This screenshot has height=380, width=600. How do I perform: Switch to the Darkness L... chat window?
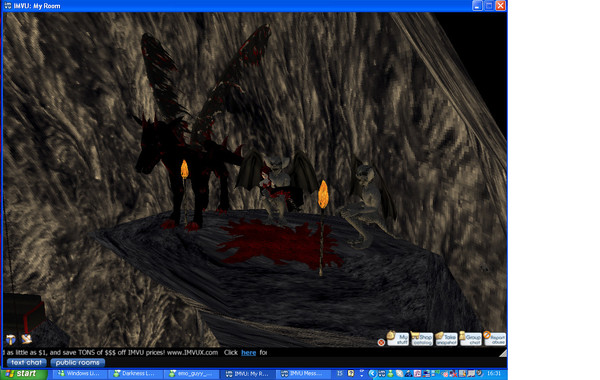click(135, 374)
